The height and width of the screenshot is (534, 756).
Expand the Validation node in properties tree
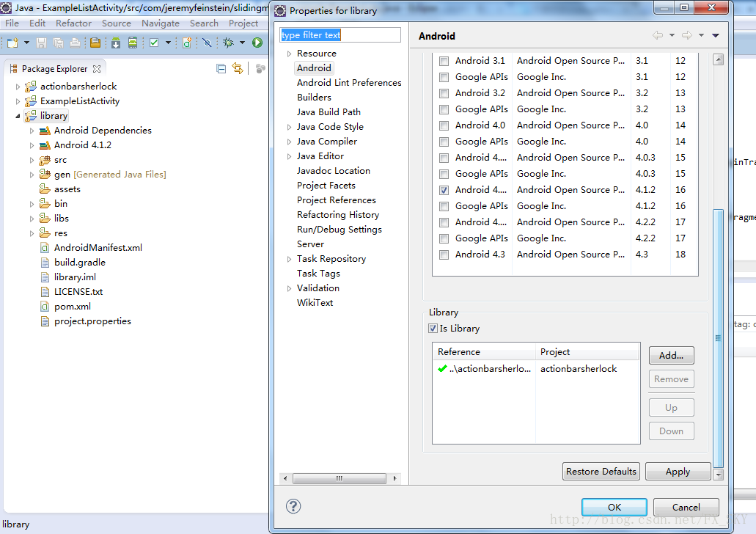click(289, 288)
